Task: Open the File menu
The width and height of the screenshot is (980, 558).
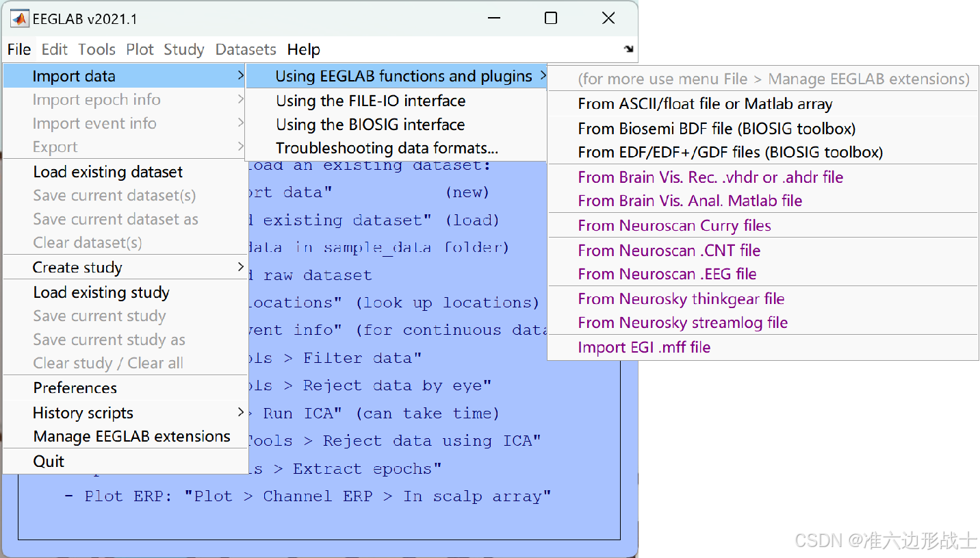Action: [19, 49]
